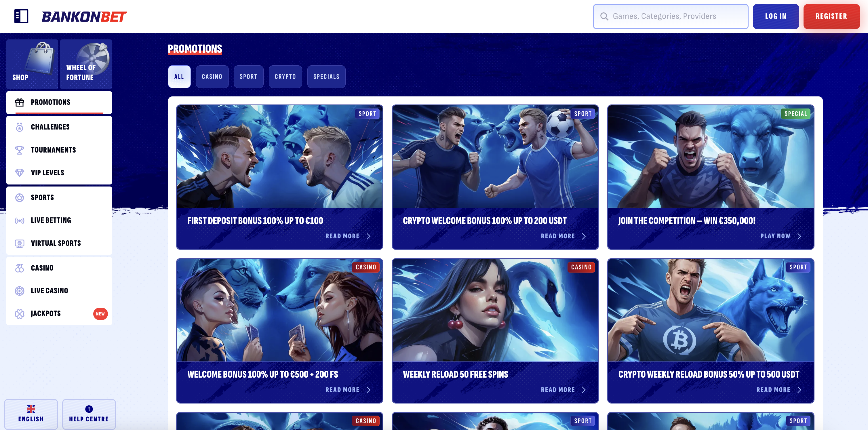
Task: Click the green SPECIAL tag on competition card
Action: tap(795, 114)
